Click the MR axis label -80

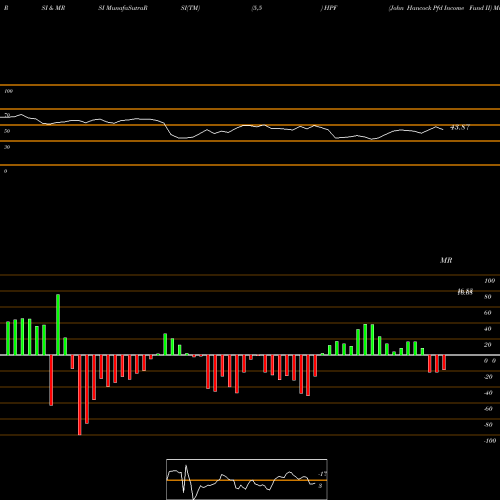(488, 425)
